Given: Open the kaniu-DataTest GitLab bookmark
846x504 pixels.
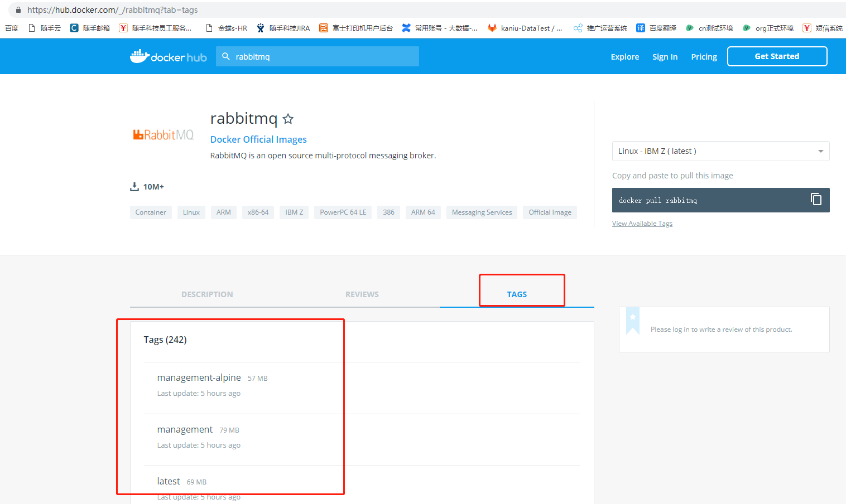Looking at the screenshot, I should tap(525, 28).
